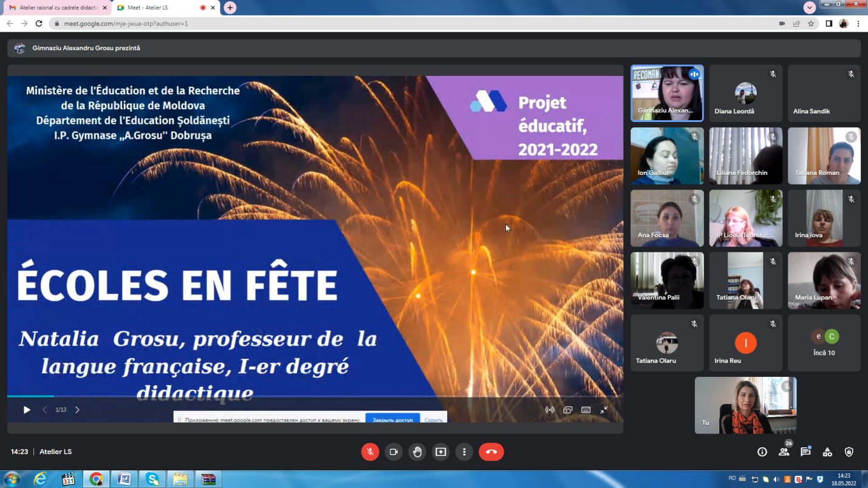Open a new browser tab

pyautogui.click(x=230, y=7)
